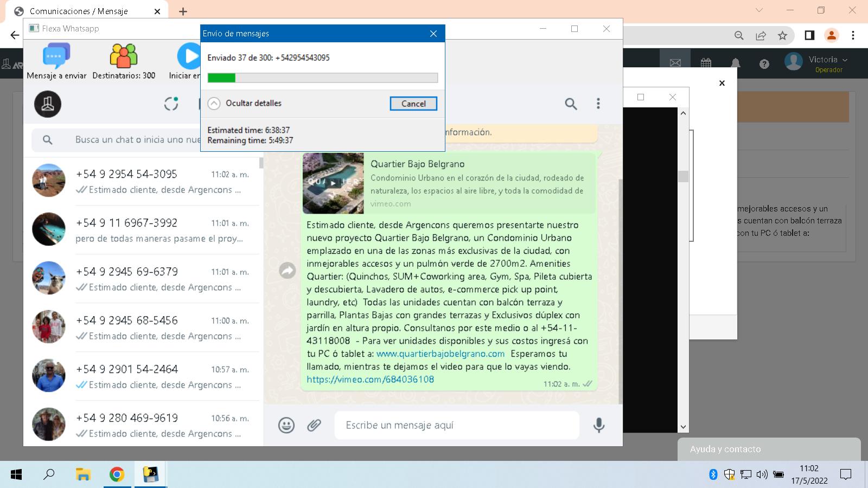Click the chat list scrollbar
The image size is (868, 488).
261,163
